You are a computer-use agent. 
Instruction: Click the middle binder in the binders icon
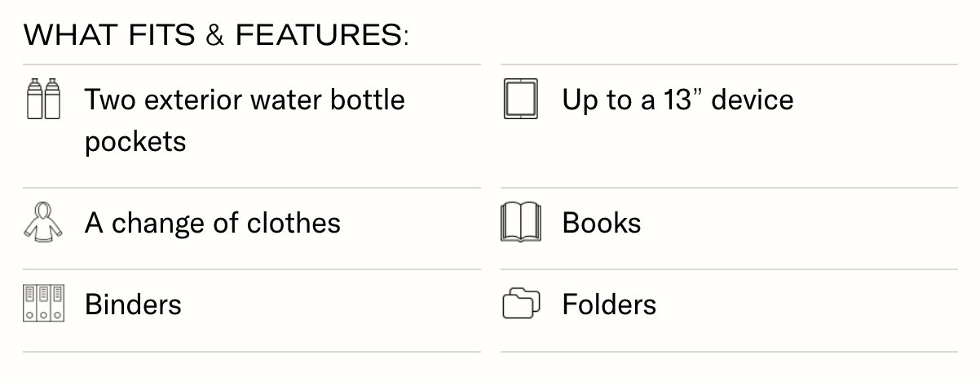[43, 304]
